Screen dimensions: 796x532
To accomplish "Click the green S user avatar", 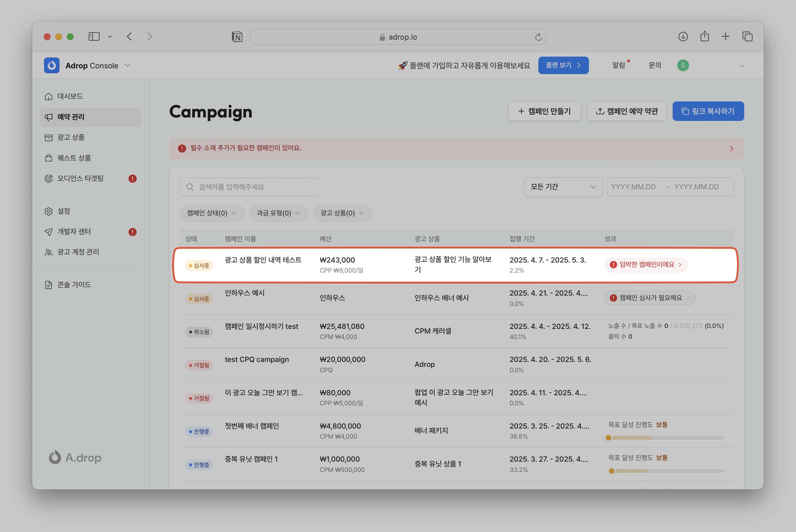I will click(683, 65).
